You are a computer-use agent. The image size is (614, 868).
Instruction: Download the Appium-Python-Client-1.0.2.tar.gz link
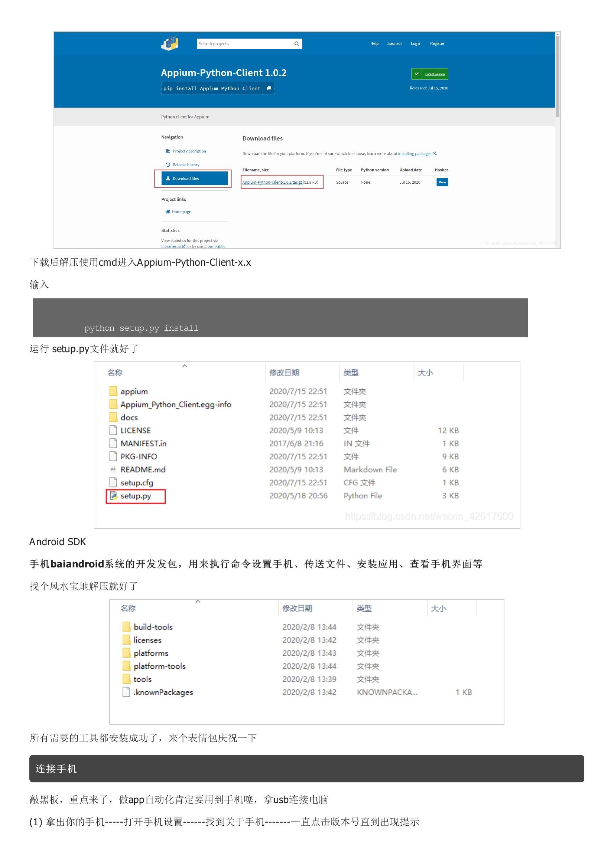point(272,182)
